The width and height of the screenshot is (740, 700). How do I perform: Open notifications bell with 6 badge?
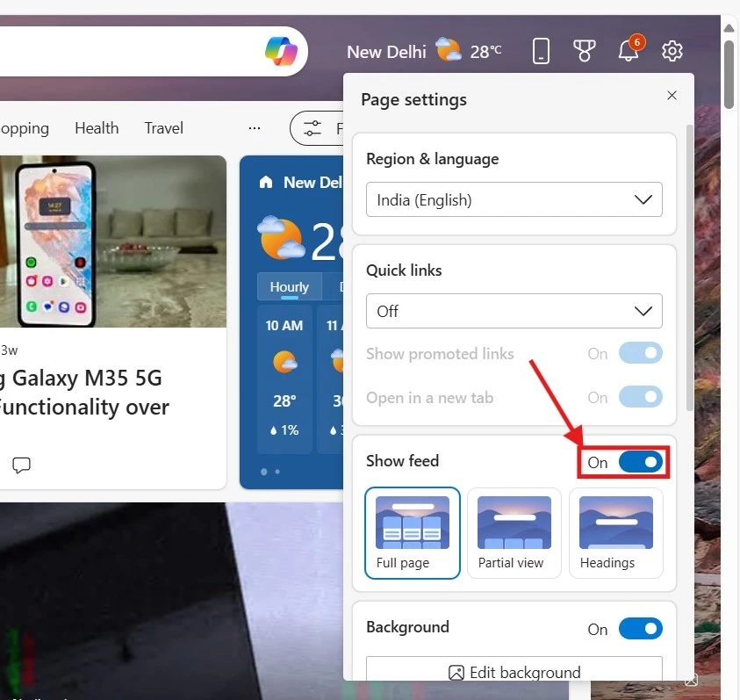pyautogui.click(x=629, y=48)
